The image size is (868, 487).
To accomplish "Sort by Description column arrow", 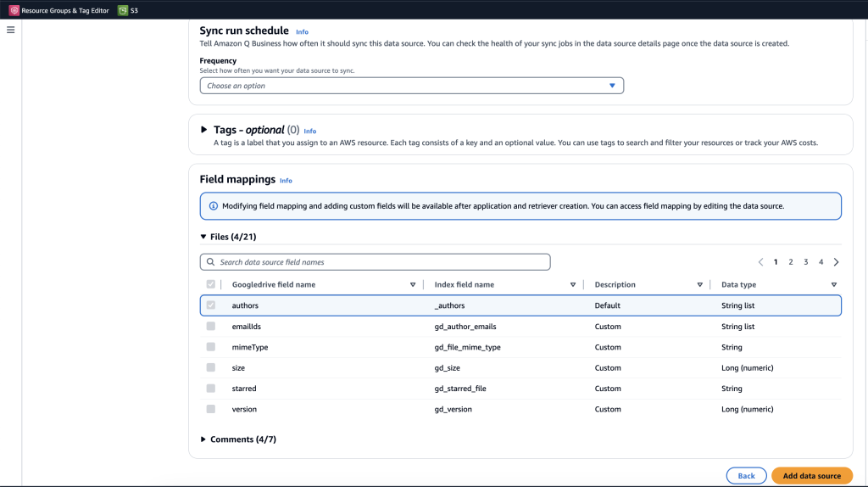I will point(699,285).
